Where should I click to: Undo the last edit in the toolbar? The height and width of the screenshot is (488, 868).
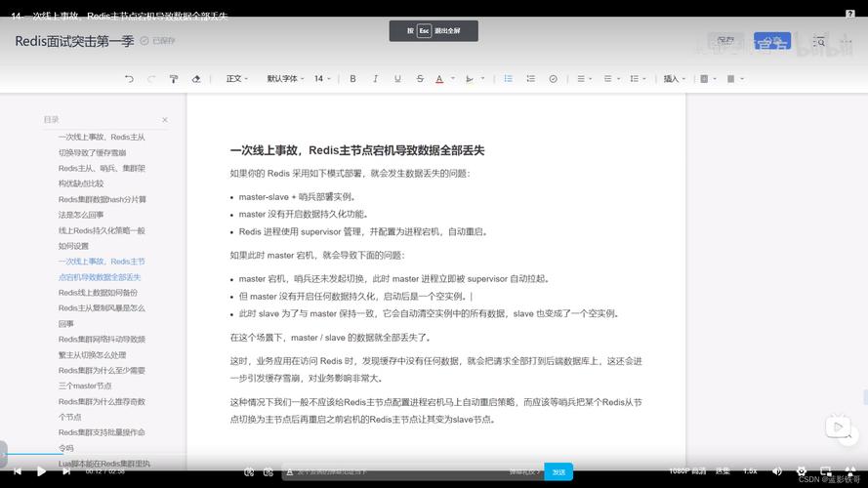point(129,78)
